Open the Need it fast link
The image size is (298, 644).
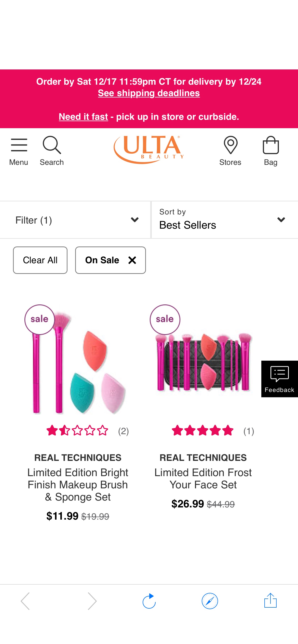84,117
